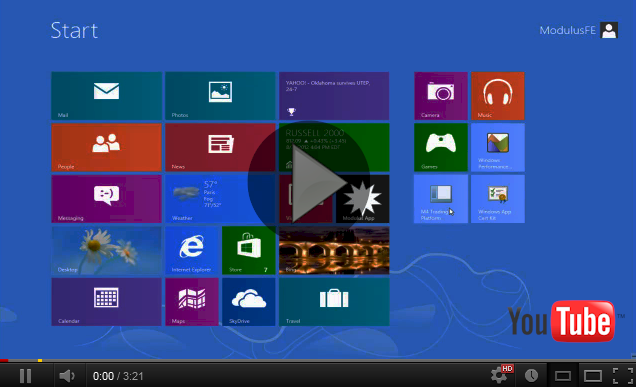Open the Weather tile showing Paris
The image size is (636, 387).
(220, 199)
